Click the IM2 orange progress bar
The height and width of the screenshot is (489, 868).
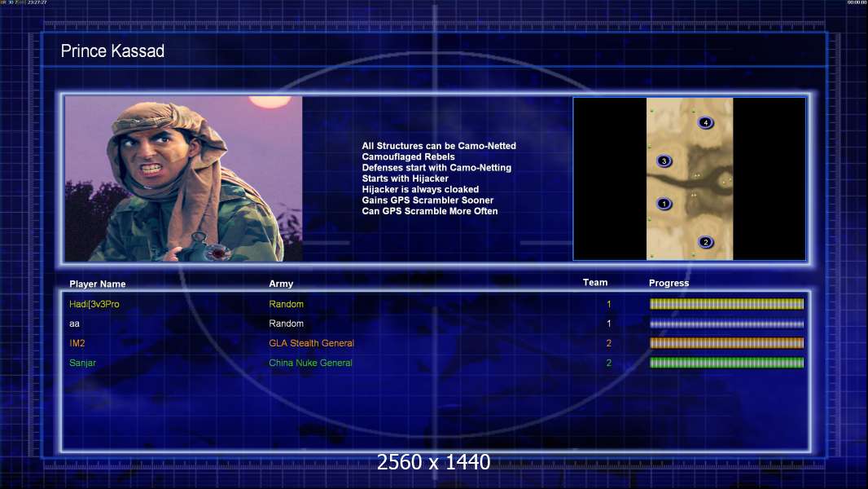(726, 343)
